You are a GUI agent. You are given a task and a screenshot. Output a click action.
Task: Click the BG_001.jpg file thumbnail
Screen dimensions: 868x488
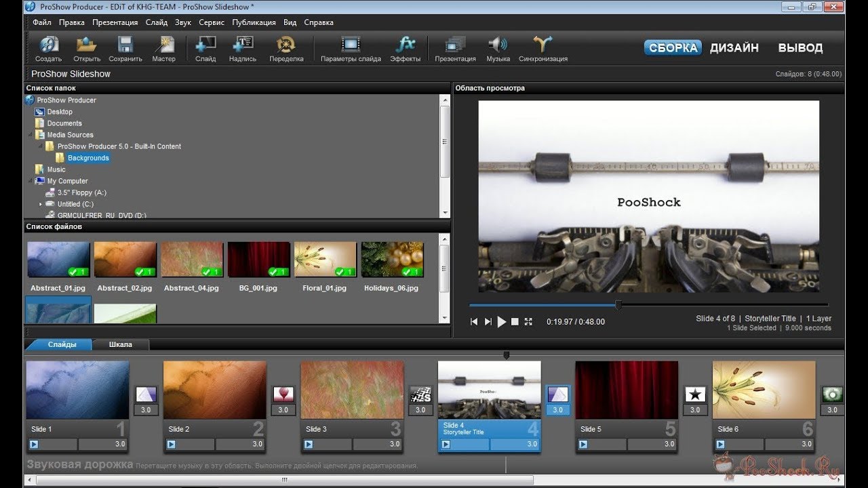click(258, 260)
